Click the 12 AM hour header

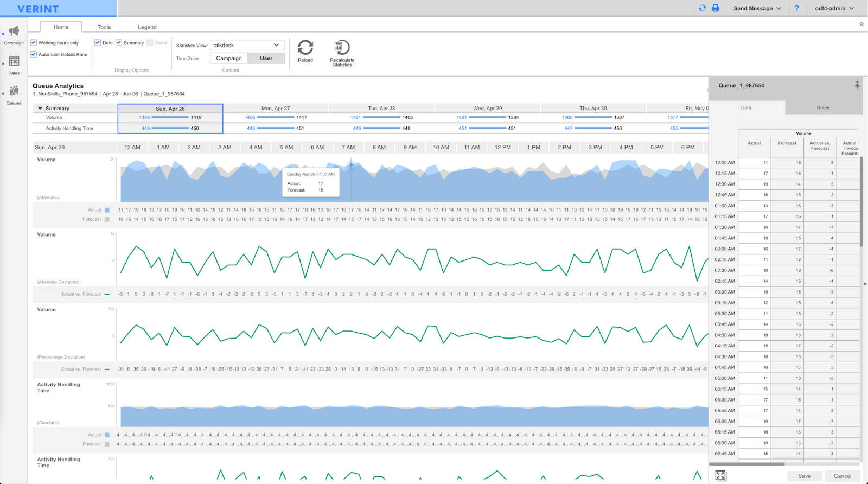point(132,147)
